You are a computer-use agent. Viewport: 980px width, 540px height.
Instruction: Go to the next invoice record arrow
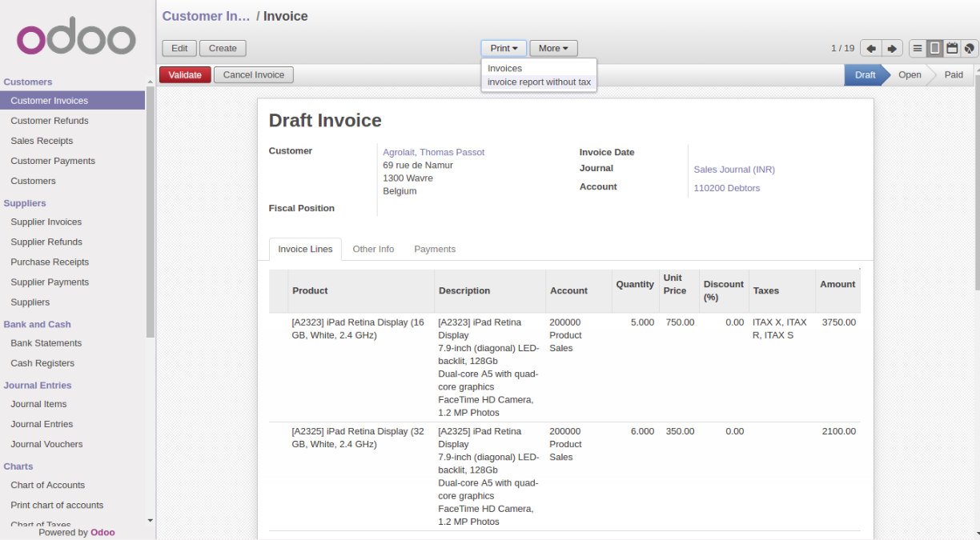[892, 49]
